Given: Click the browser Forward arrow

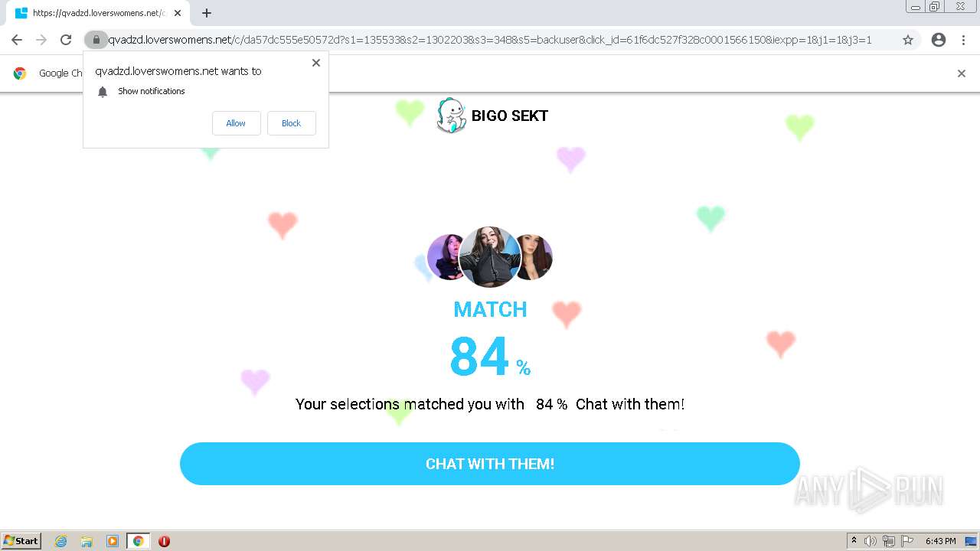Looking at the screenshot, I should click(x=41, y=40).
